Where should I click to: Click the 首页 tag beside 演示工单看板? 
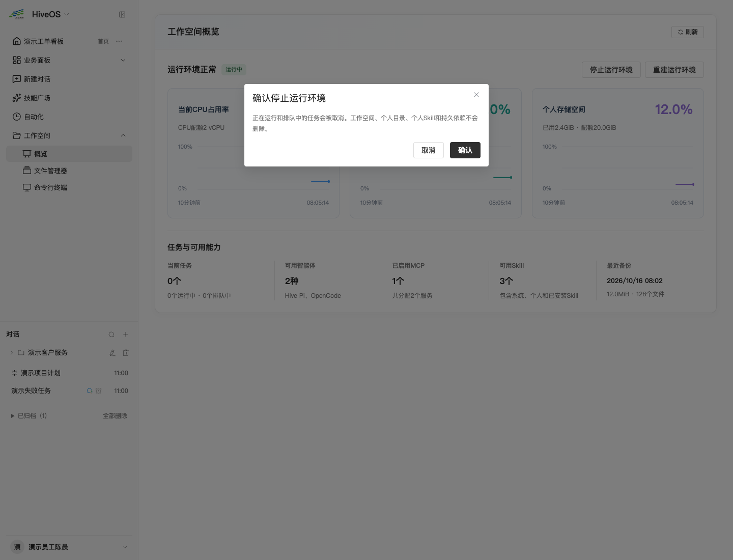[x=103, y=41]
